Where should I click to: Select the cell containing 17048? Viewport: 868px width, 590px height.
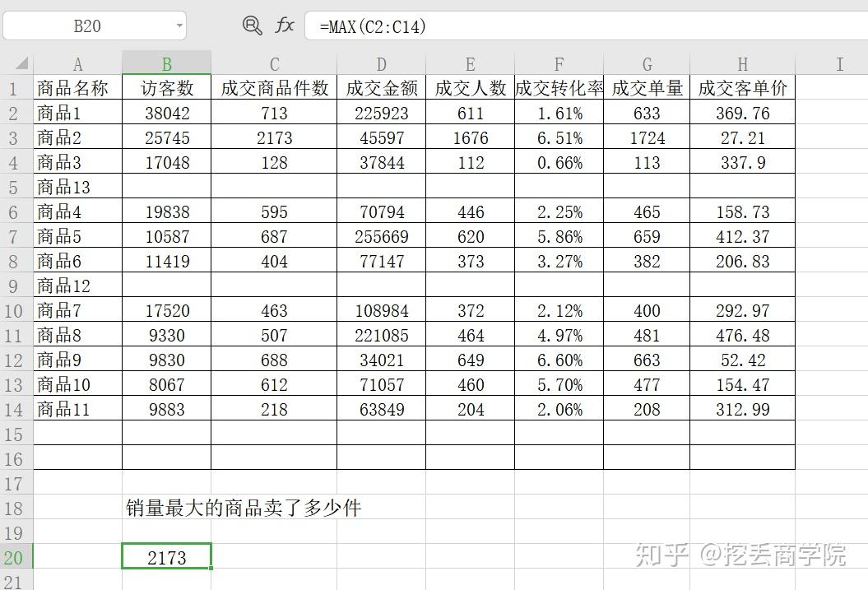(x=167, y=161)
